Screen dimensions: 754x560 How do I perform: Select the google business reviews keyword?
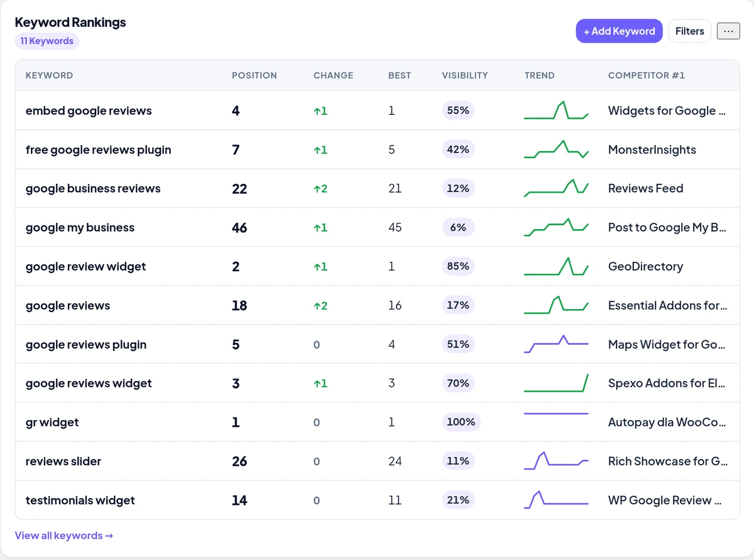pos(93,188)
